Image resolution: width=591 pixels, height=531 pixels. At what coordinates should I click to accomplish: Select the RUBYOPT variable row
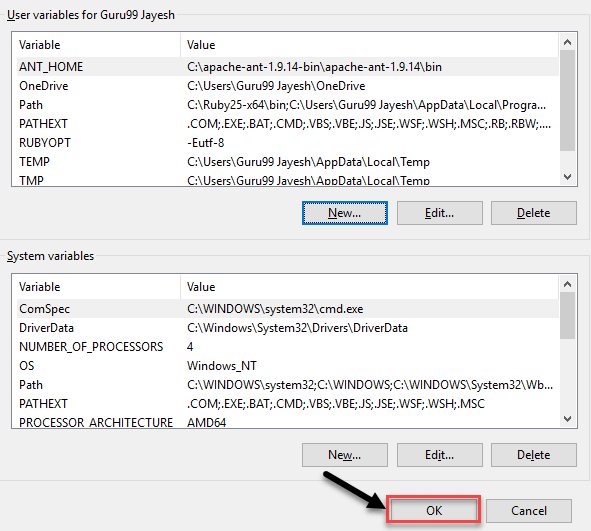[x=288, y=143]
